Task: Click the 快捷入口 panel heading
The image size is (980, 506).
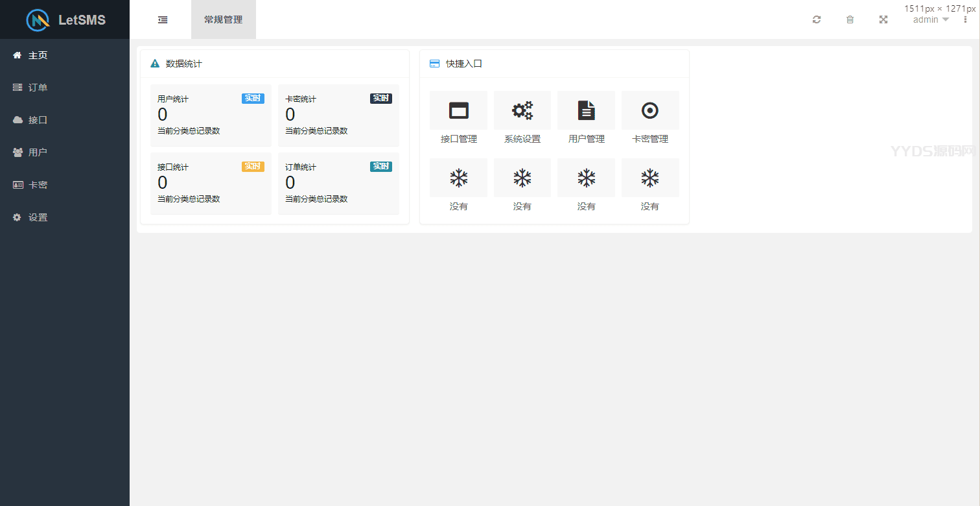Action: (464, 64)
